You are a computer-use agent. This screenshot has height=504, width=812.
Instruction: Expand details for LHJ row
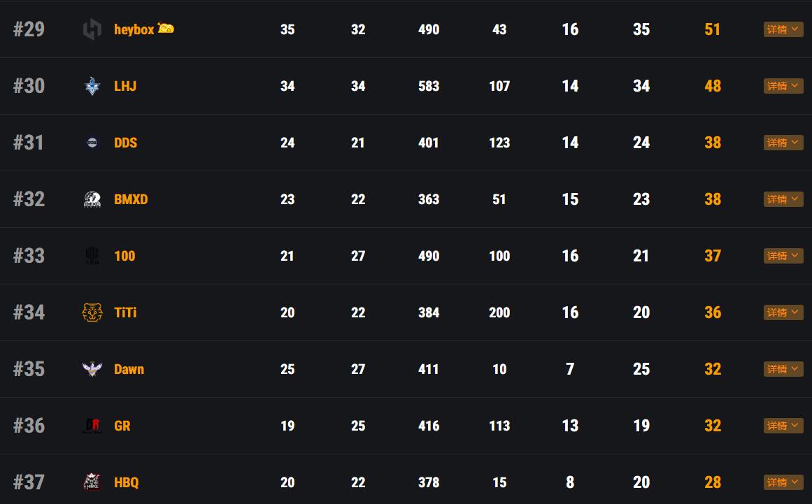pos(783,86)
